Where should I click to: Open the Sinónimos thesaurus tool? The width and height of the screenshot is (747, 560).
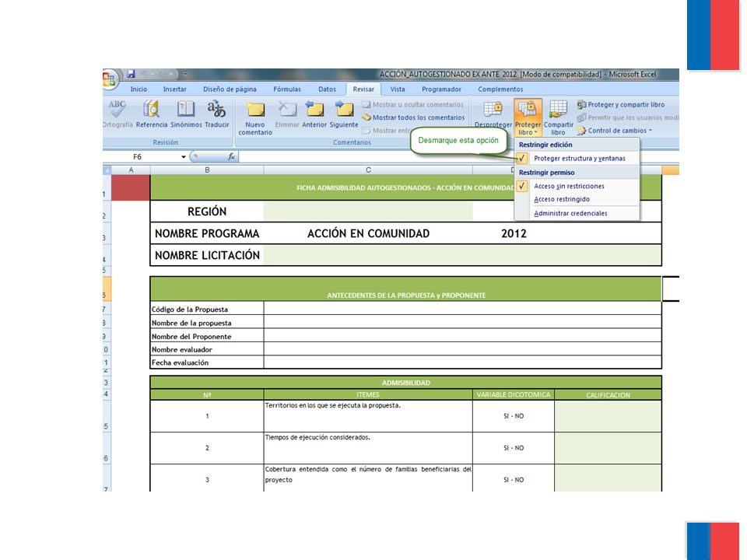point(186,114)
